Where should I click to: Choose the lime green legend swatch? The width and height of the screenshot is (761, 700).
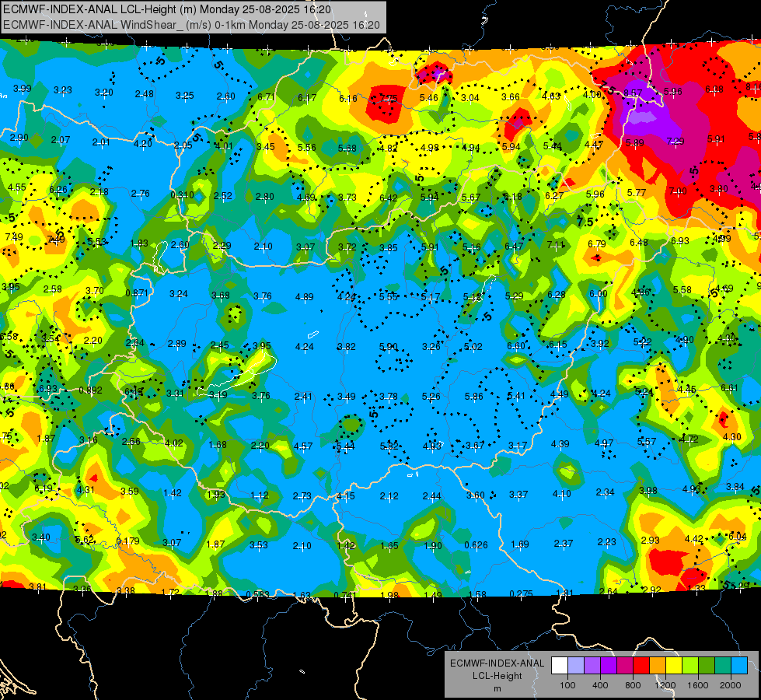point(690,666)
